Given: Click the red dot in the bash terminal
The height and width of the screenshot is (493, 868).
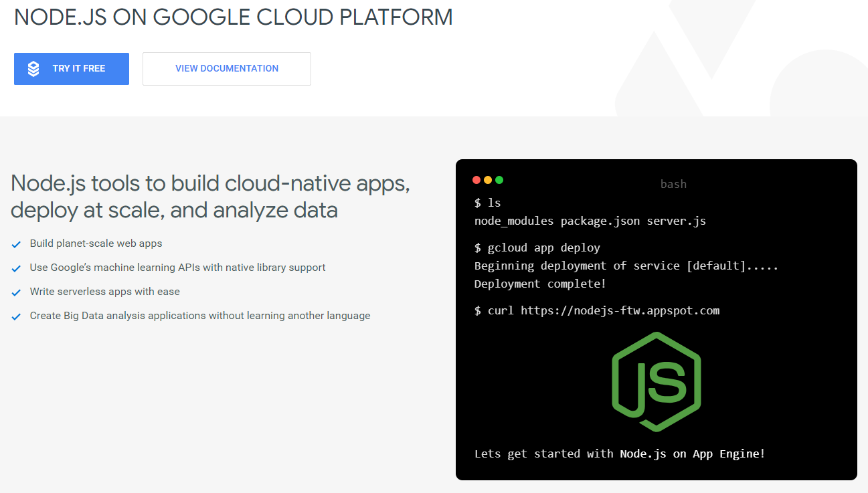Looking at the screenshot, I should point(476,180).
